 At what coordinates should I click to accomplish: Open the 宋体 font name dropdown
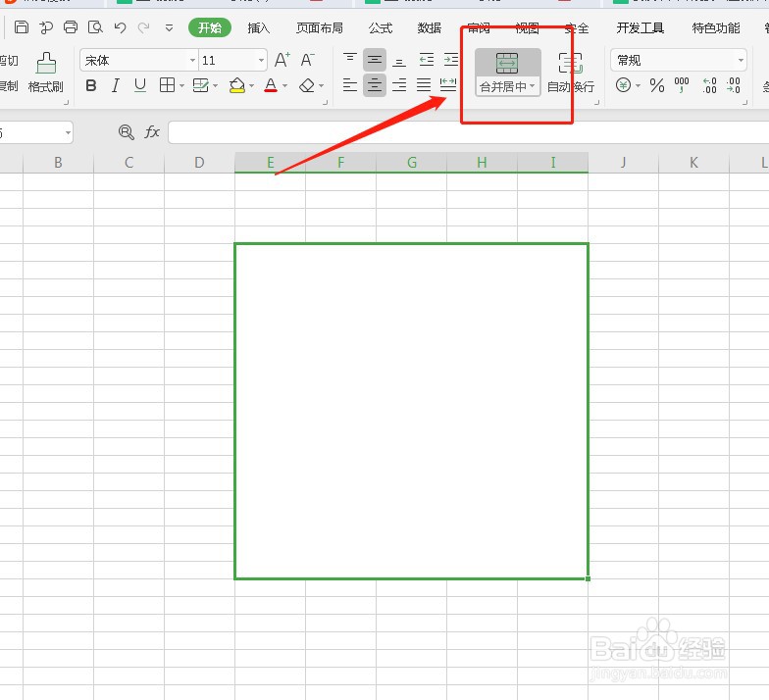192,61
